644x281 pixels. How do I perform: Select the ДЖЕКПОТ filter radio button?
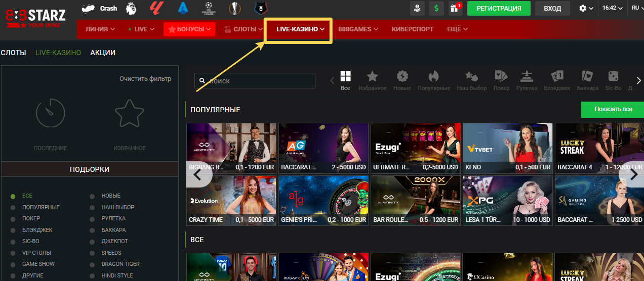point(92,242)
